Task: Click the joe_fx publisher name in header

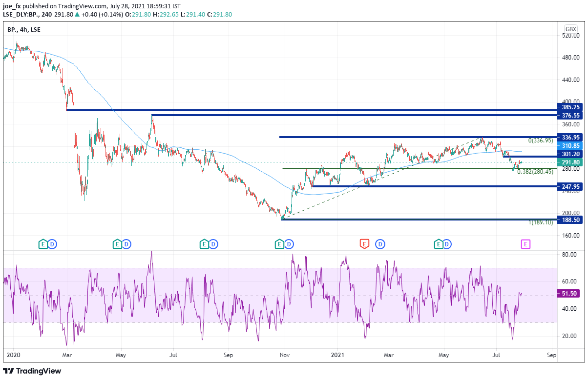Action: [x=12, y=6]
